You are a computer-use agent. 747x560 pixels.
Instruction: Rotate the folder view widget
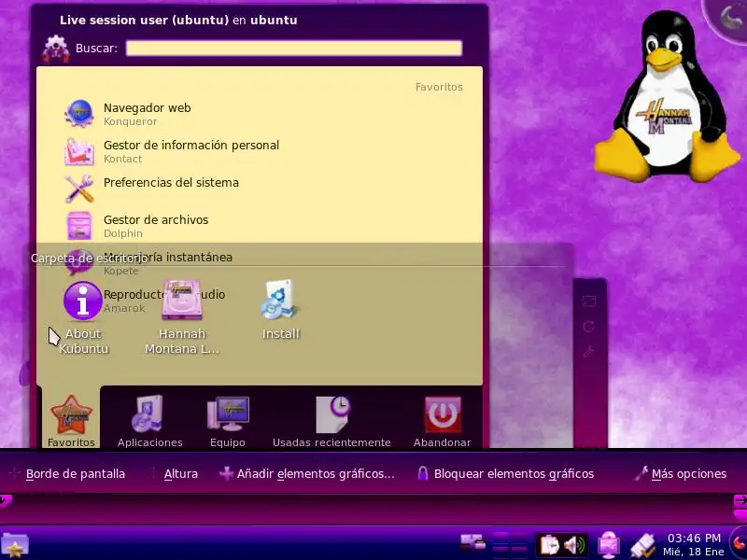click(x=589, y=326)
